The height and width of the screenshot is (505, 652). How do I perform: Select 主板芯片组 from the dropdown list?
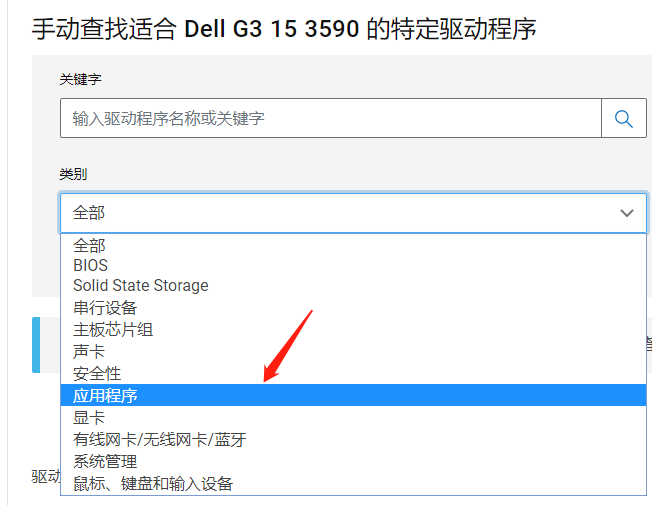click(x=113, y=329)
